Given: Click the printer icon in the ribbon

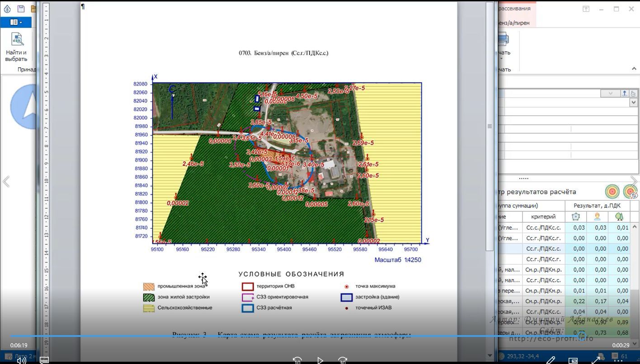Looking at the screenshot, I should 503,40.
